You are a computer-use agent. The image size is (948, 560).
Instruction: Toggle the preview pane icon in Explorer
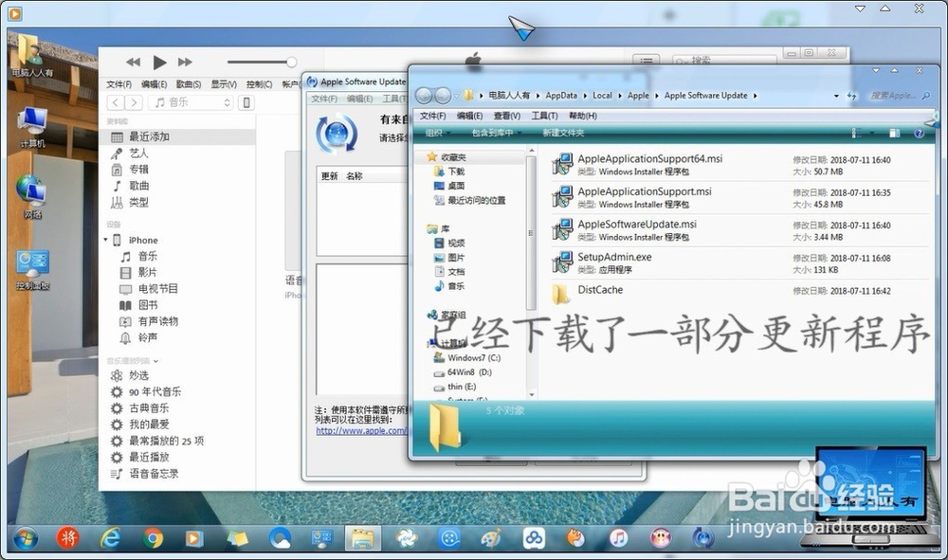(894, 133)
